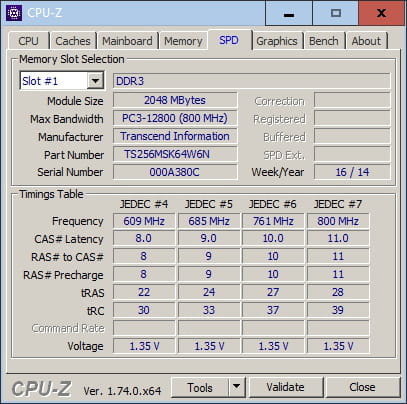Click tRAS value 27
Viewport: 407px width, 404px height.
click(273, 292)
